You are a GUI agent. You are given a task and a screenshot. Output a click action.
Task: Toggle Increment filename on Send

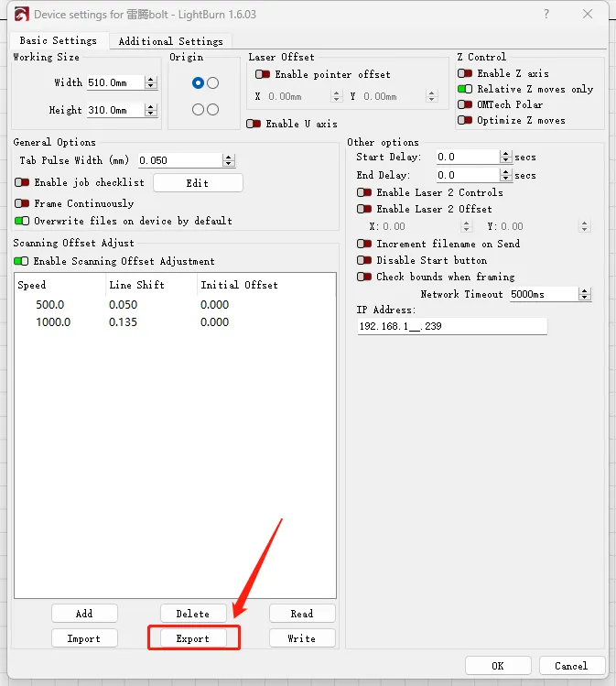364,244
